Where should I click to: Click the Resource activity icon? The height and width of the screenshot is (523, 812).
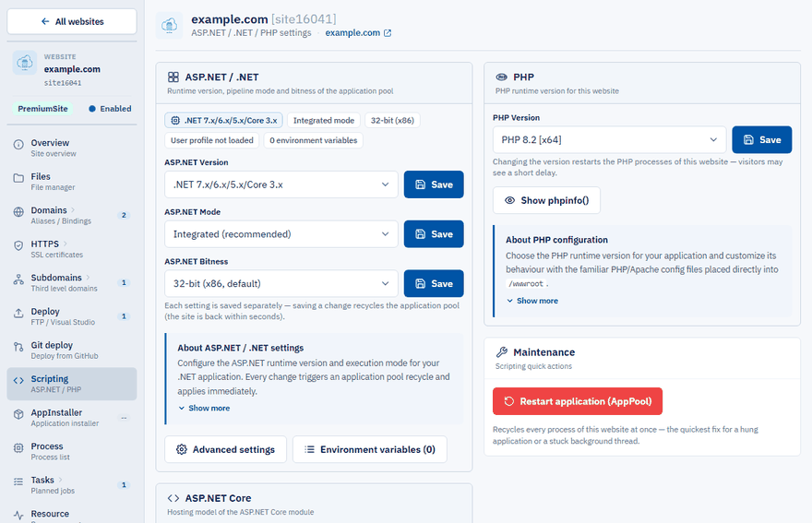18,516
